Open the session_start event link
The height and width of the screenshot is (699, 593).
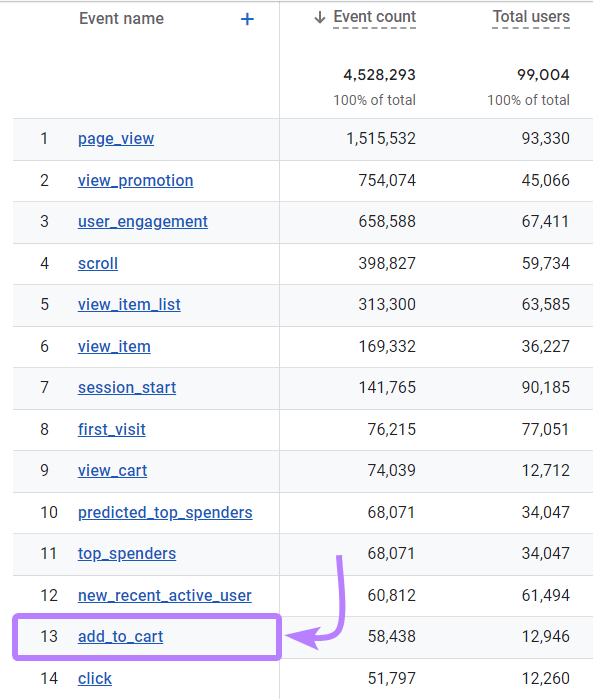click(127, 387)
